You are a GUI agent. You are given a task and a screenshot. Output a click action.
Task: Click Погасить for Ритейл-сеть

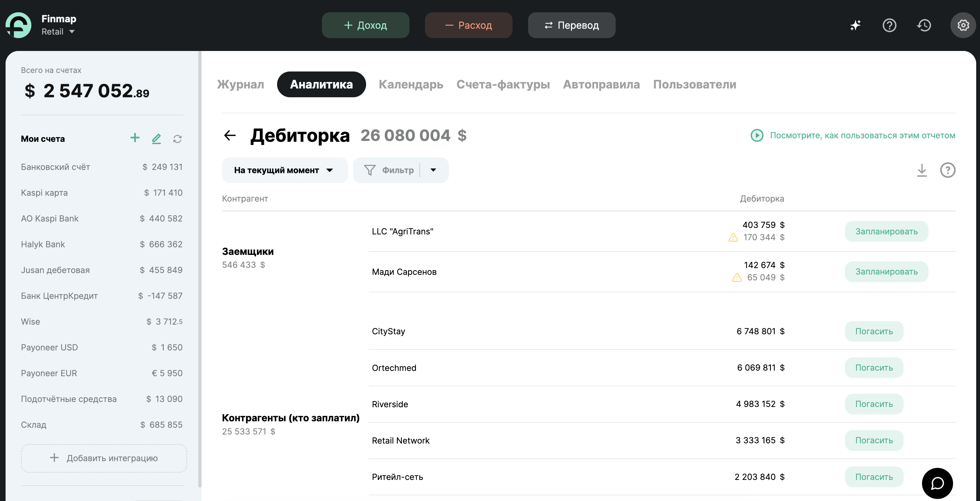[x=874, y=477]
